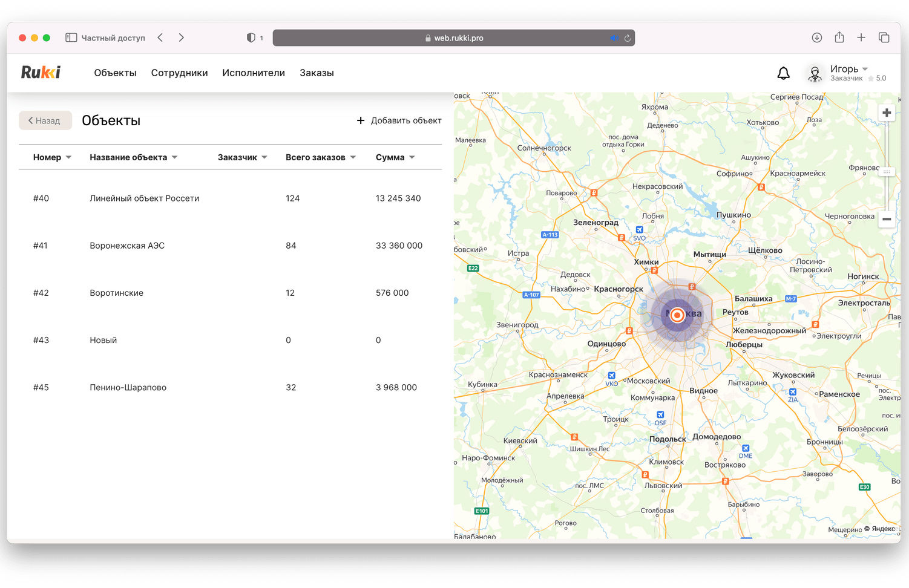The width and height of the screenshot is (909, 588).
Task: Sort by the Номер column arrow
Action: [x=68, y=157]
